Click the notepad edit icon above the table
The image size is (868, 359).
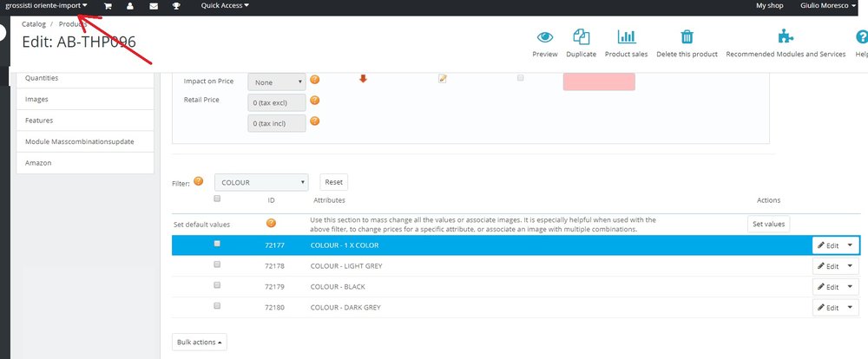coord(443,79)
